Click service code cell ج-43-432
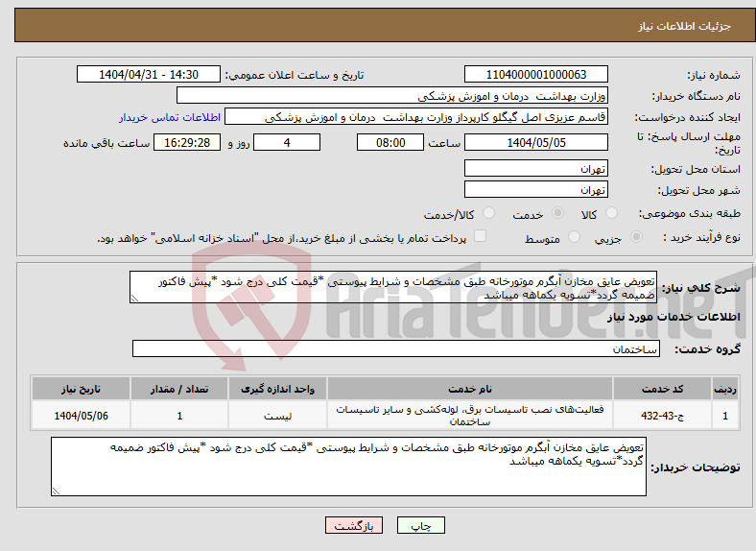The image size is (756, 551). click(x=663, y=415)
